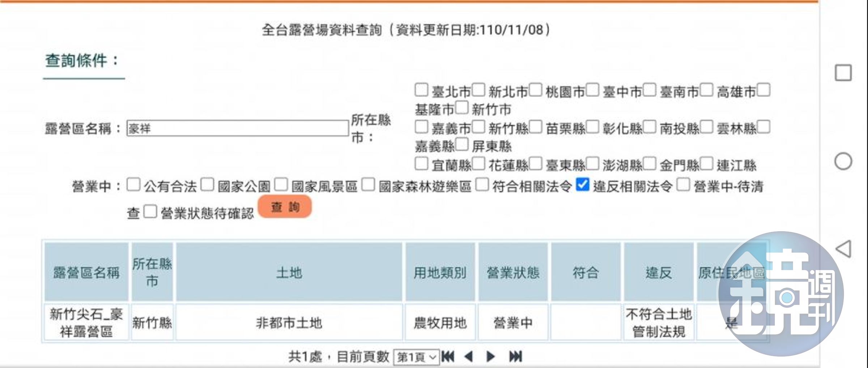
Task: Tick the 新北市 county checkbox
Action: point(478,90)
